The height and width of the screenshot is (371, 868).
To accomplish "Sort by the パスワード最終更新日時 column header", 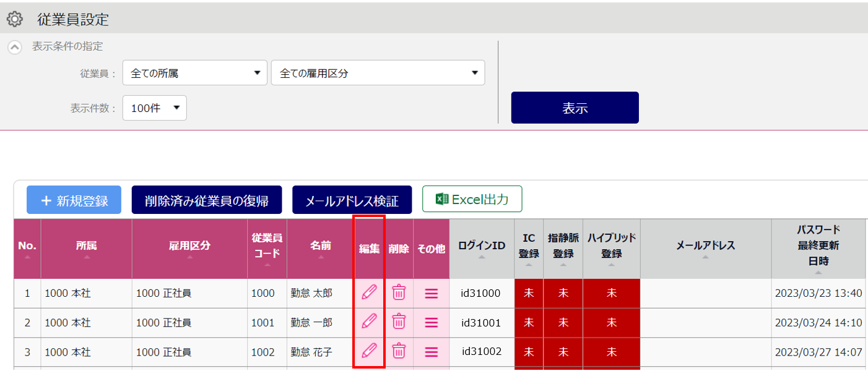I will click(818, 248).
